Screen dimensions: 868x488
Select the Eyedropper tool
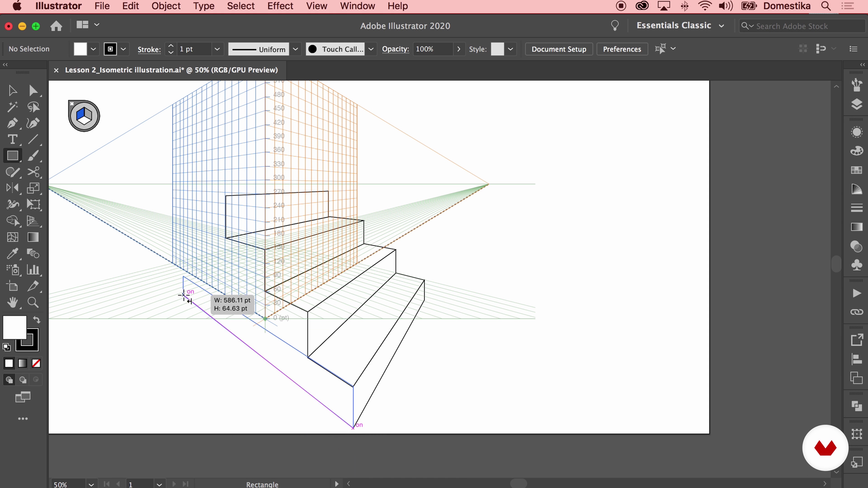12,253
